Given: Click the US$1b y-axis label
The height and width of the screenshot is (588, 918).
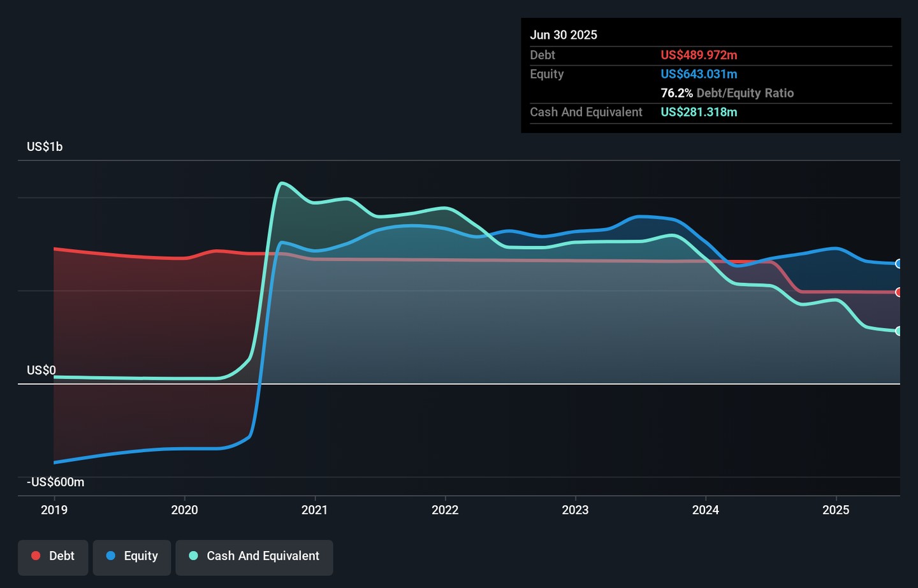Looking at the screenshot, I should pos(45,147).
